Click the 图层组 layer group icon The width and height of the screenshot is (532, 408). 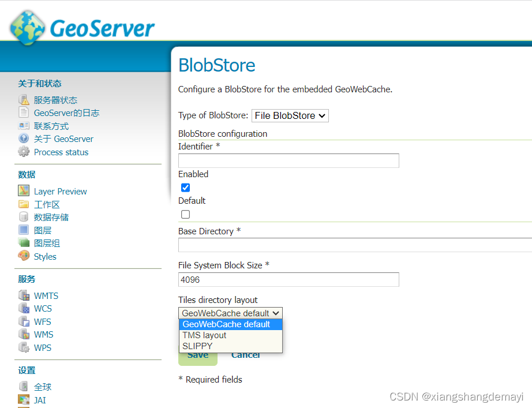pos(24,243)
